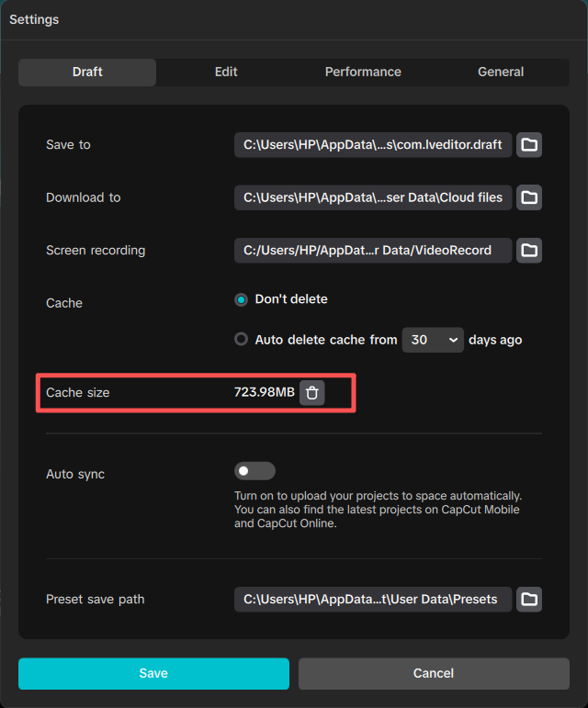
Task: Click the Save to path field
Action: click(373, 145)
